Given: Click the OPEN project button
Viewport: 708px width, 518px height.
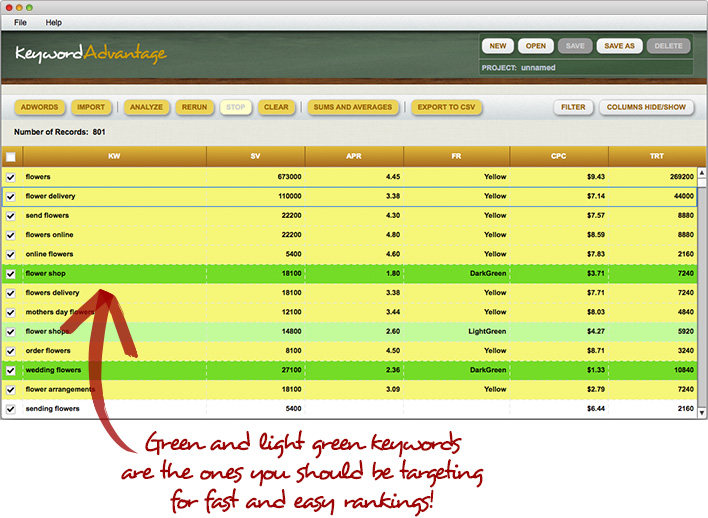Looking at the screenshot, I should (x=536, y=46).
